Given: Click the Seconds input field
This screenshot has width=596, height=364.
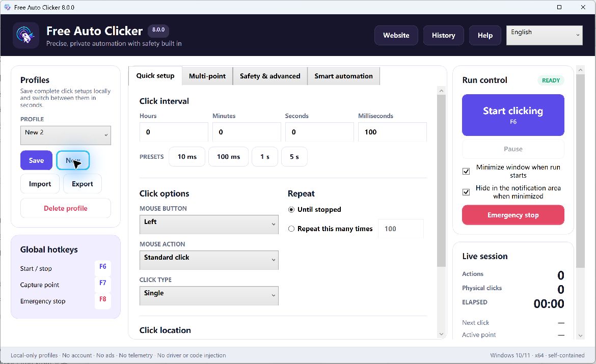Looking at the screenshot, I should (319, 132).
